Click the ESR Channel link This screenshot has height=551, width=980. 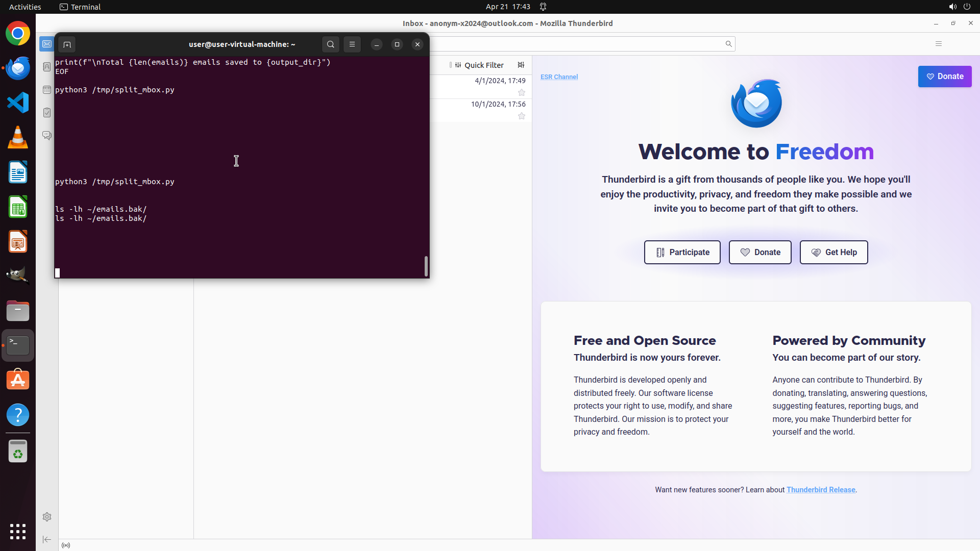click(559, 77)
